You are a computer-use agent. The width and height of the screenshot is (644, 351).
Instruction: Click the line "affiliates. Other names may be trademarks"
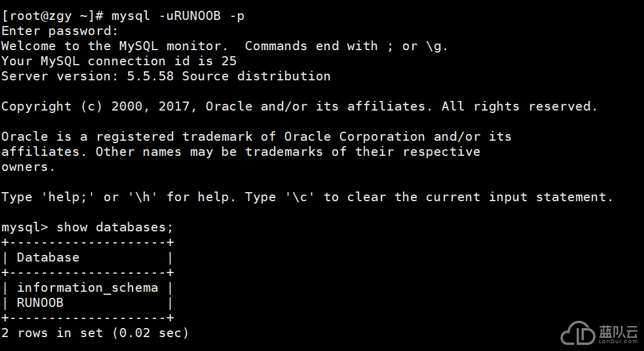(x=240, y=152)
